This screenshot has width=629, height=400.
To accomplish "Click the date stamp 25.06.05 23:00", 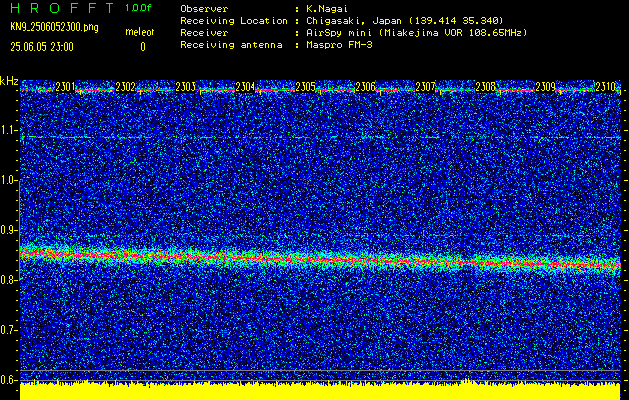I will coord(42,47).
